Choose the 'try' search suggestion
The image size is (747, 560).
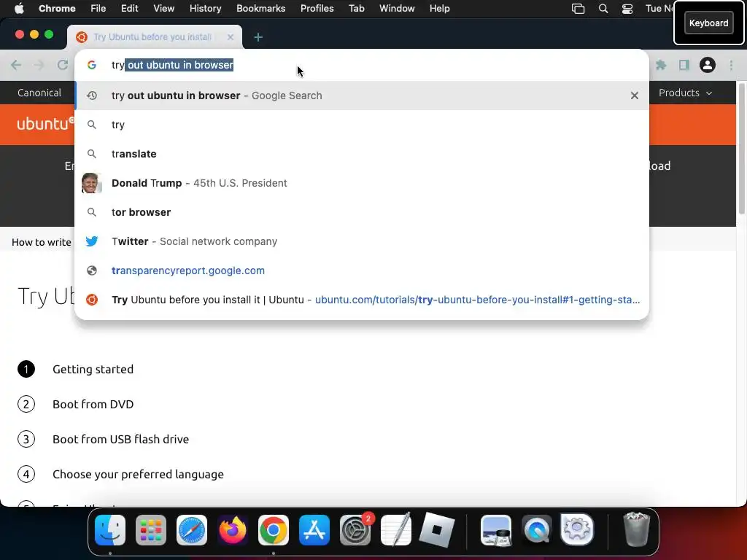coord(362,125)
